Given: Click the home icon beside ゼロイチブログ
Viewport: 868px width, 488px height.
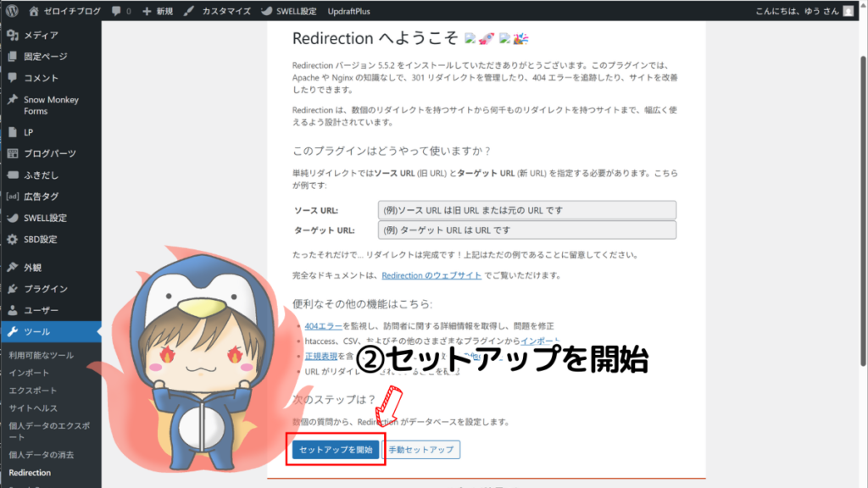Looking at the screenshot, I should (34, 11).
